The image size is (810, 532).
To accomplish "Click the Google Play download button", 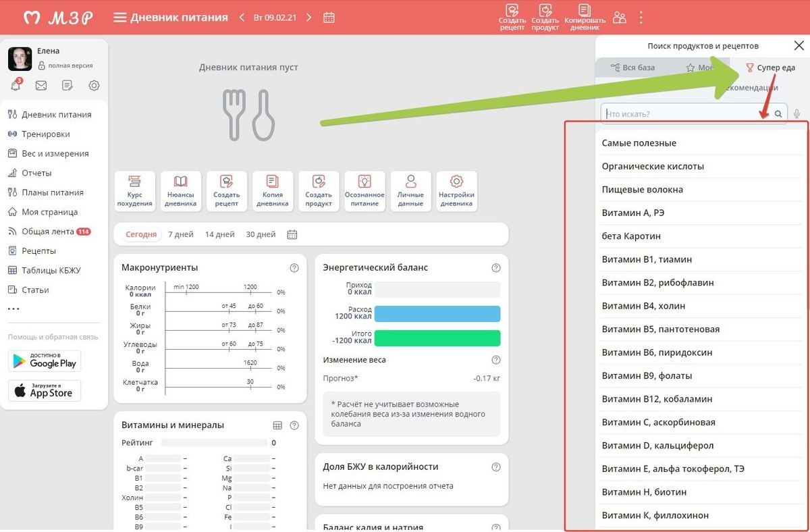I will pyautogui.click(x=45, y=361).
